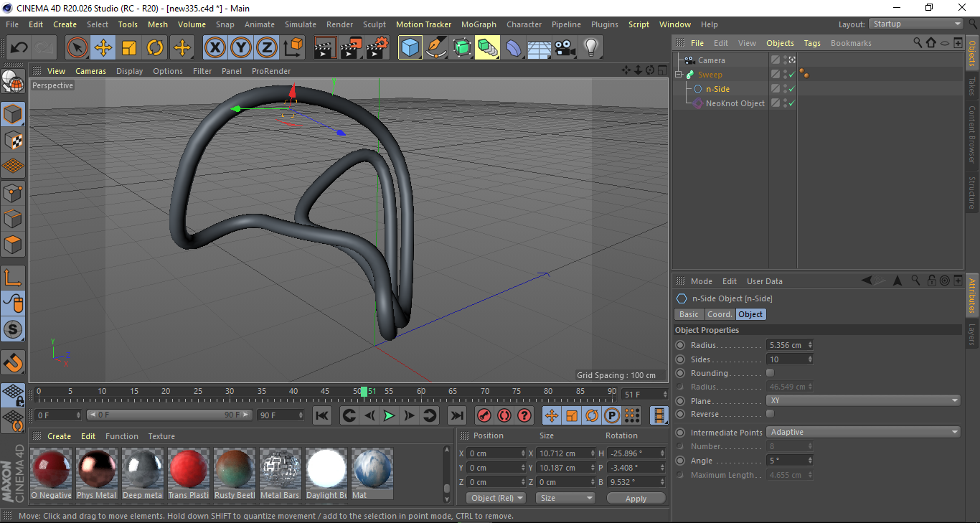Open the Layout Startup dropdown

click(917, 24)
